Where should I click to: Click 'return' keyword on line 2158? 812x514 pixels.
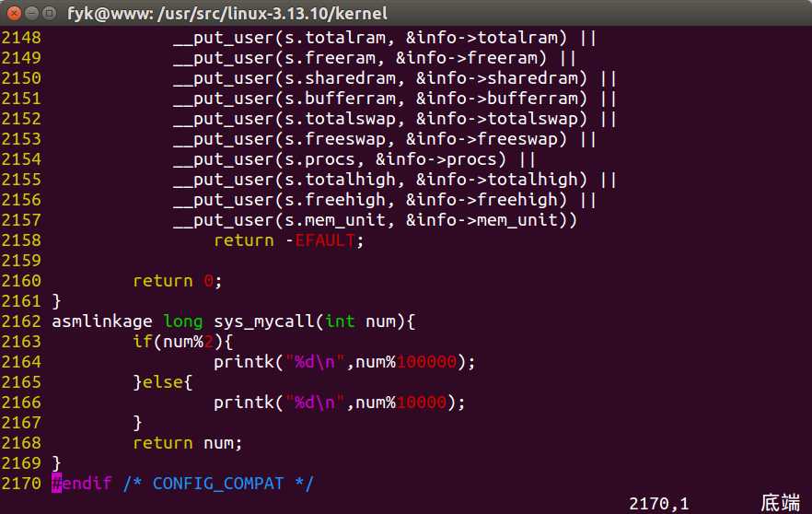pos(244,240)
